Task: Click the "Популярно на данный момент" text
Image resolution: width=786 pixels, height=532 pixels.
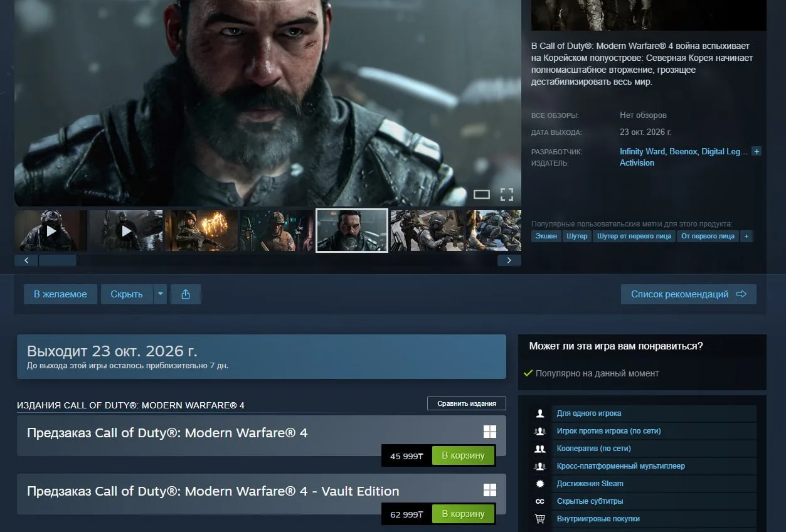Action: pos(597,373)
